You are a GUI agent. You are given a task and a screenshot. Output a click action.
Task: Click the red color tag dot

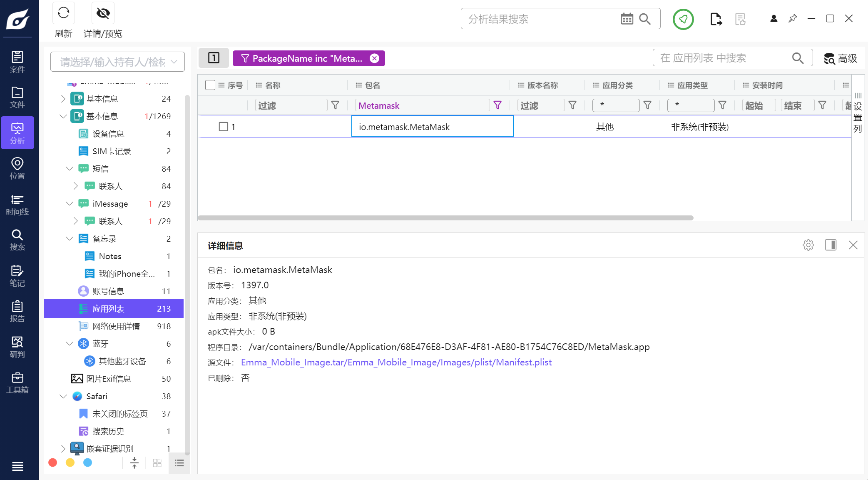click(x=53, y=462)
